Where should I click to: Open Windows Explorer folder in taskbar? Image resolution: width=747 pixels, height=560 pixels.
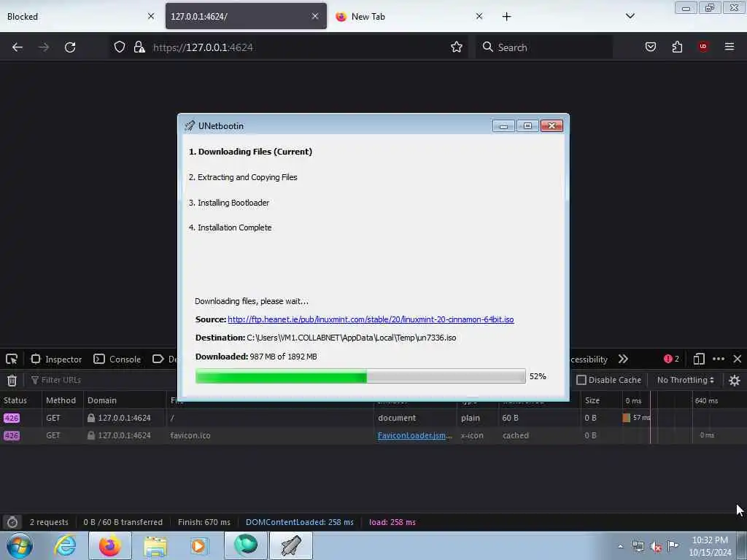155,545
